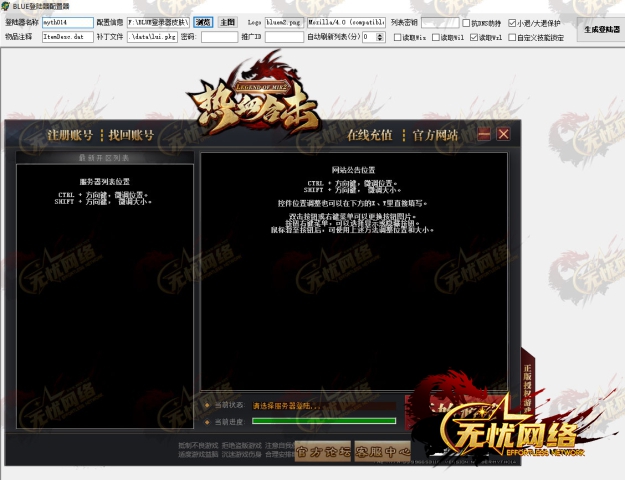
Task: Click the 热血合击 logo image
Action: click(252, 94)
